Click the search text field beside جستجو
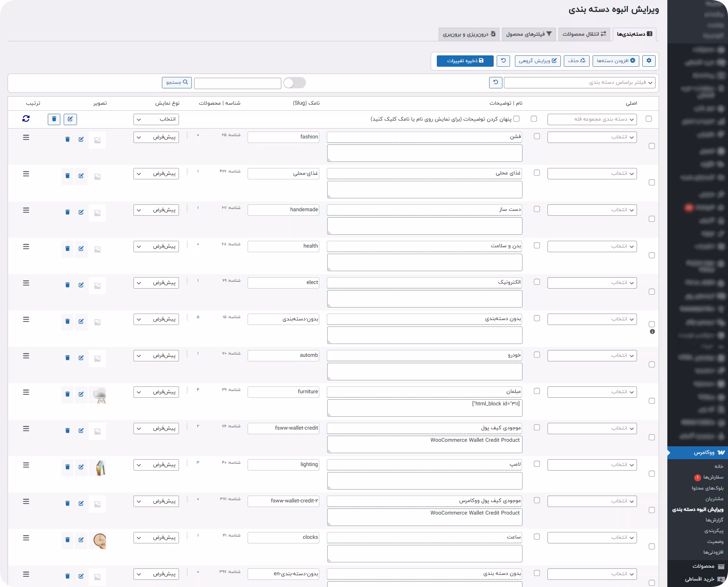The height and width of the screenshot is (587, 728). [238, 83]
